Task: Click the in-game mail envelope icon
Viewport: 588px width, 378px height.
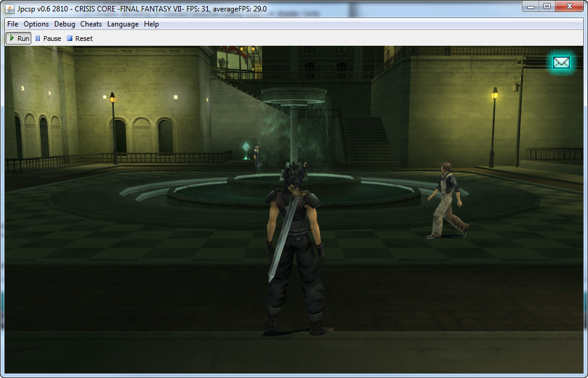Action: point(561,63)
